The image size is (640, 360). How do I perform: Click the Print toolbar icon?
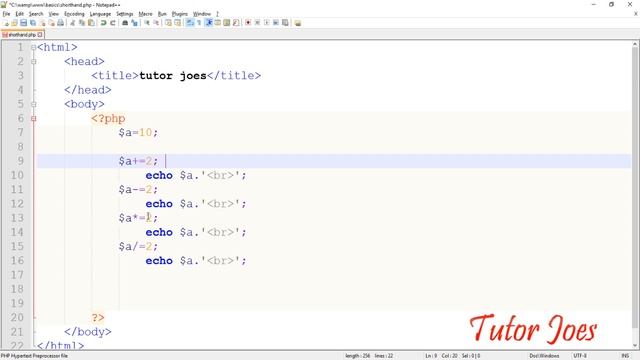(60, 23)
